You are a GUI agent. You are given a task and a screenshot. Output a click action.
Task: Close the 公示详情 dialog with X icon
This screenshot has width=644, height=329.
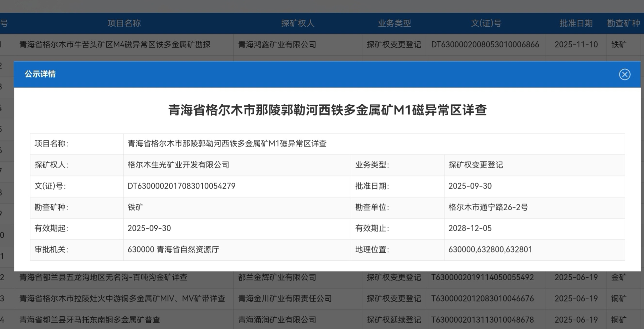click(624, 75)
